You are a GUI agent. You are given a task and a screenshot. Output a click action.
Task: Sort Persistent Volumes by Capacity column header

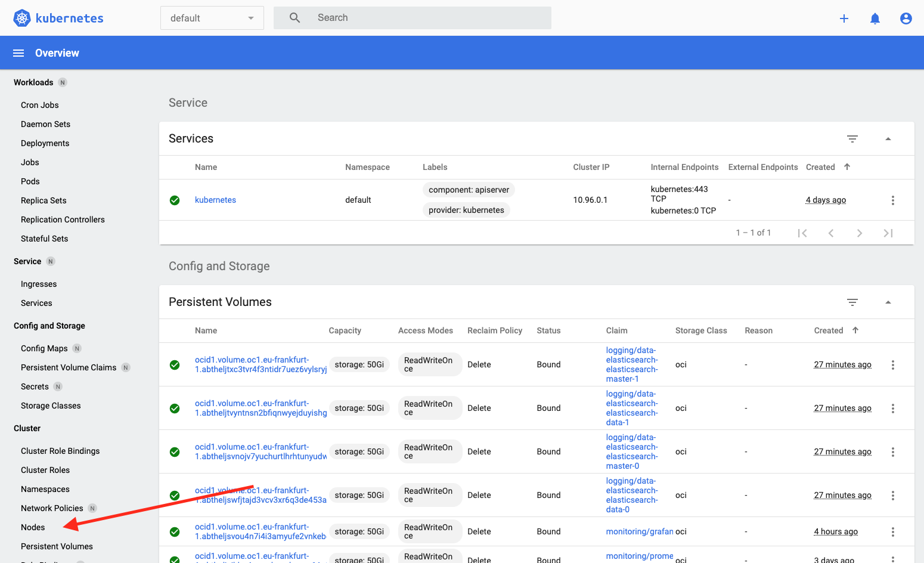click(x=345, y=330)
